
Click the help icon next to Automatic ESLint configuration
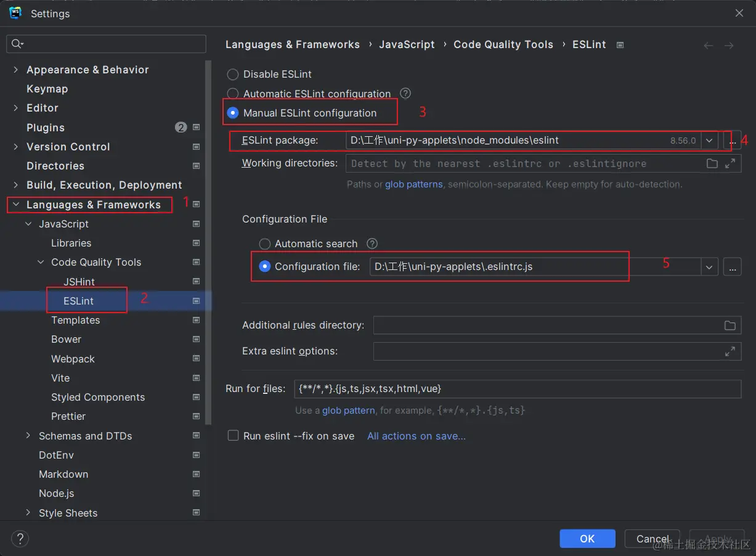tap(405, 93)
